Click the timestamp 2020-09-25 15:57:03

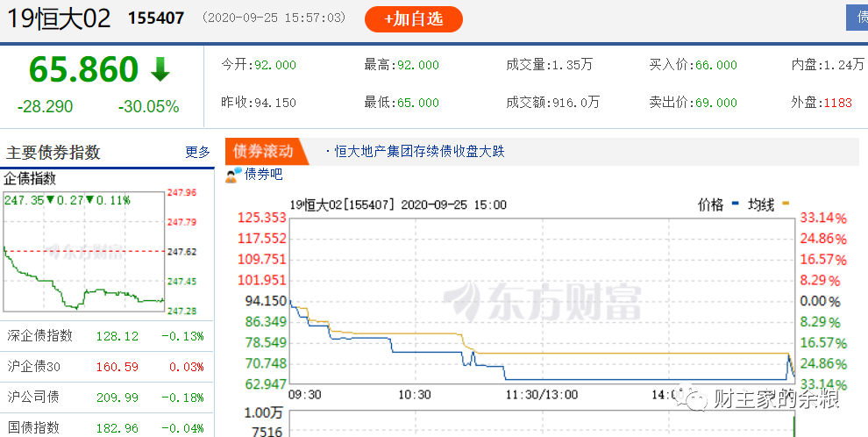(274, 18)
